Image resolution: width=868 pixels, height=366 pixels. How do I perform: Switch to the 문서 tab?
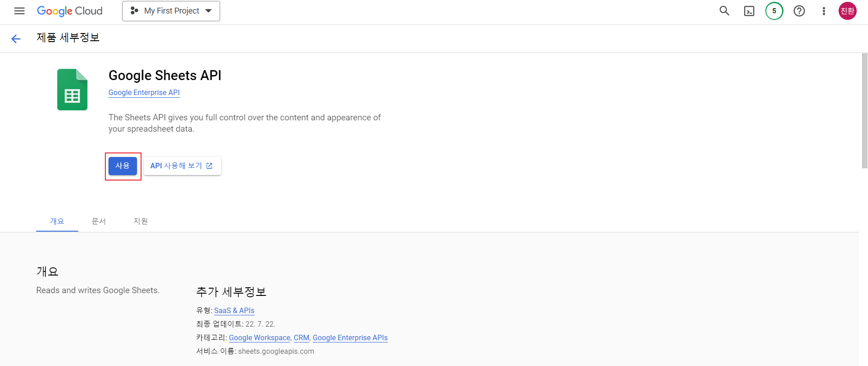99,221
